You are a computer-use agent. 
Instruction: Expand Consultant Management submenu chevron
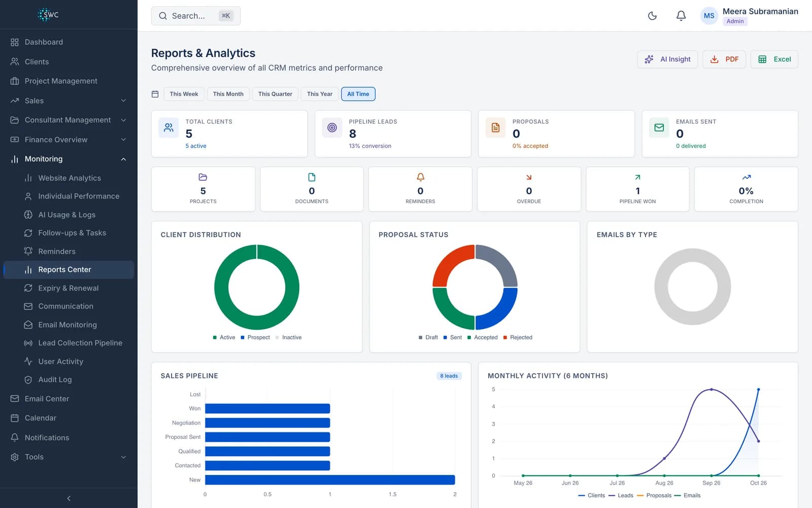(123, 120)
